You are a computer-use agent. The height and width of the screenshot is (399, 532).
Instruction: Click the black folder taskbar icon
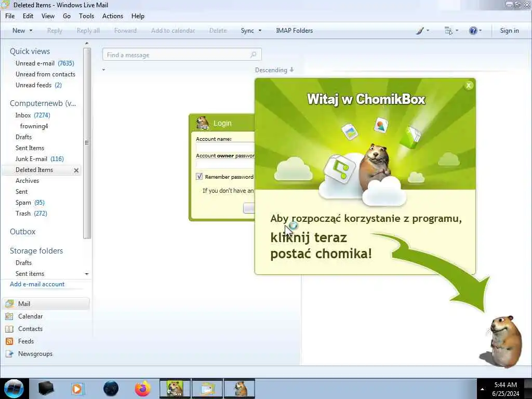point(46,389)
